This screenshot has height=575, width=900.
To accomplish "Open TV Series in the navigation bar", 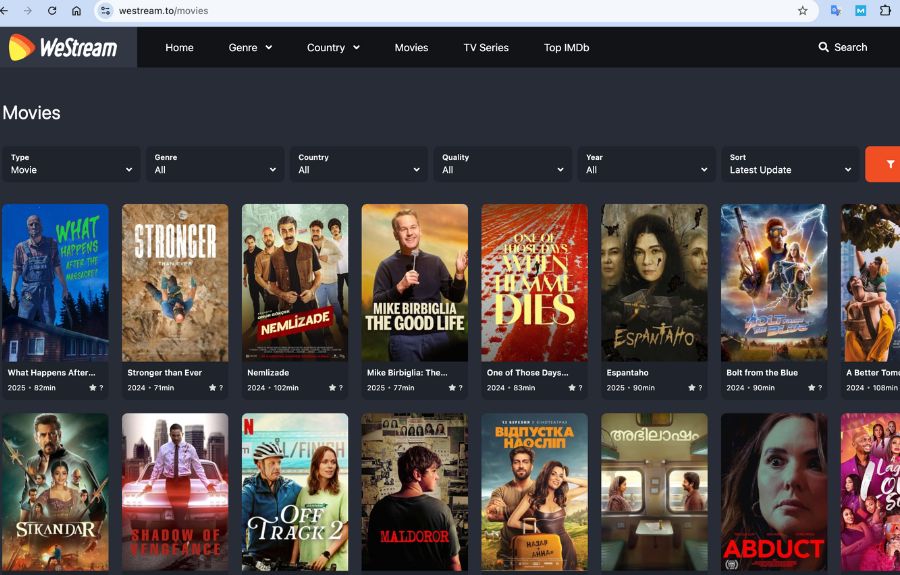I will [x=486, y=48].
